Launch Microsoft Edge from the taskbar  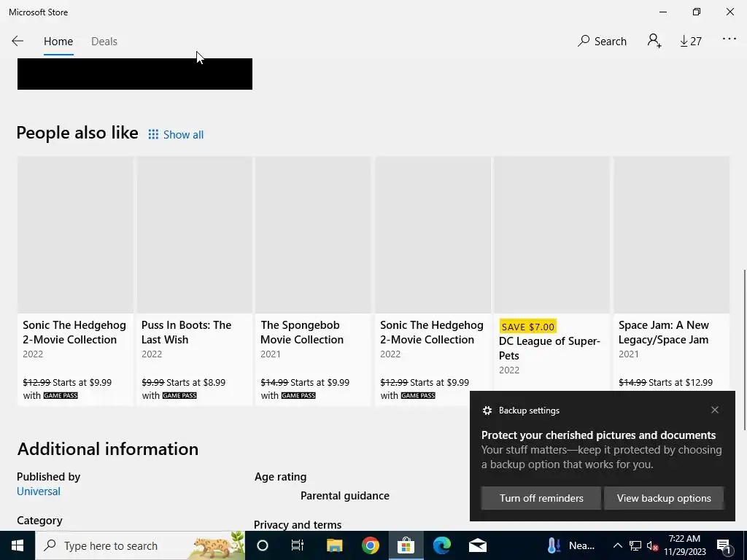click(x=441, y=545)
